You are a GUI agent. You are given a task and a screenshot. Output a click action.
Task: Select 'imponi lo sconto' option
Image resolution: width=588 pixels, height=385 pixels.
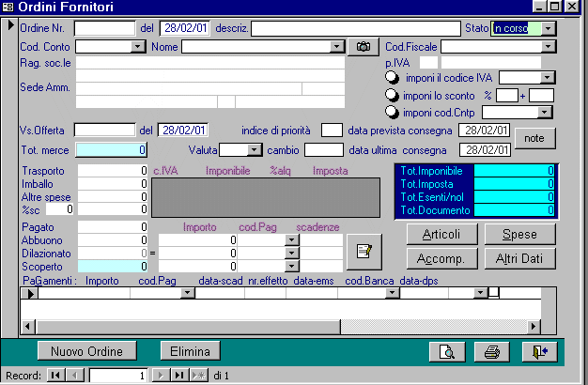[393, 95]
